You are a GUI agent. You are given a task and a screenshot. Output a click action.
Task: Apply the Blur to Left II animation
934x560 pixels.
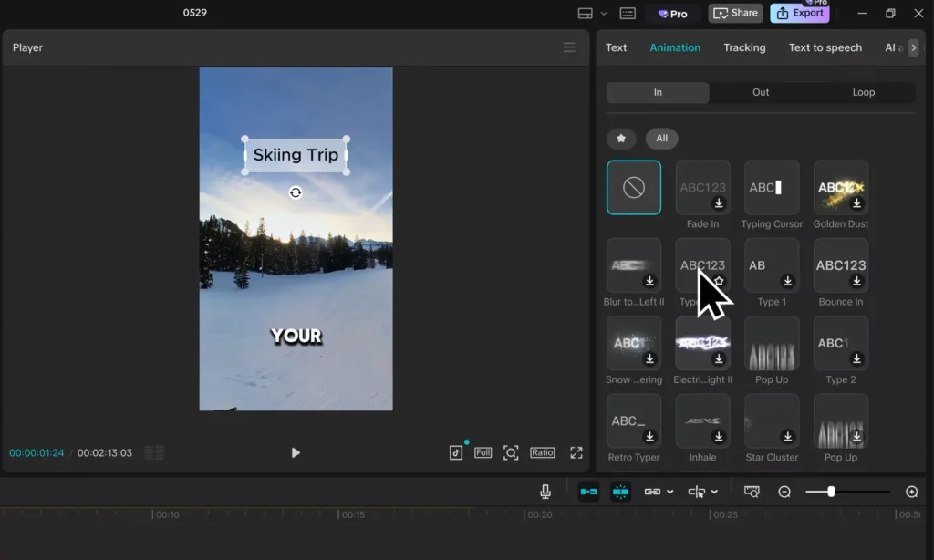(634, 265)
